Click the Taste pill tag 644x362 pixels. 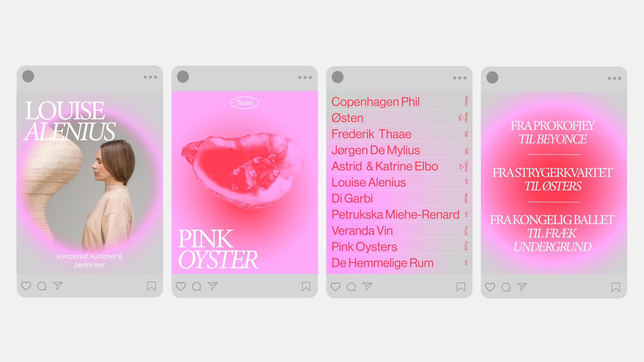pyautogui.click(x=244, y=103)
